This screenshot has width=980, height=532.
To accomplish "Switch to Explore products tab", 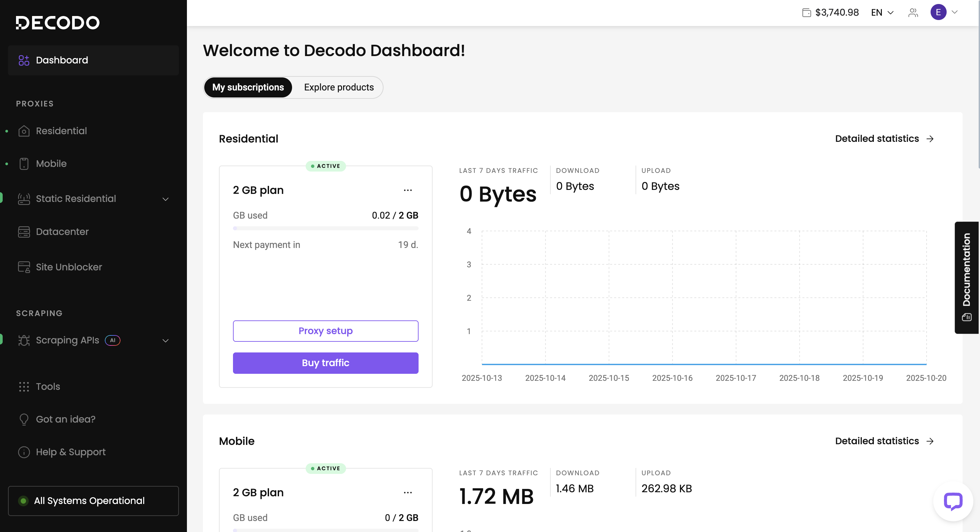I will 338,87.
